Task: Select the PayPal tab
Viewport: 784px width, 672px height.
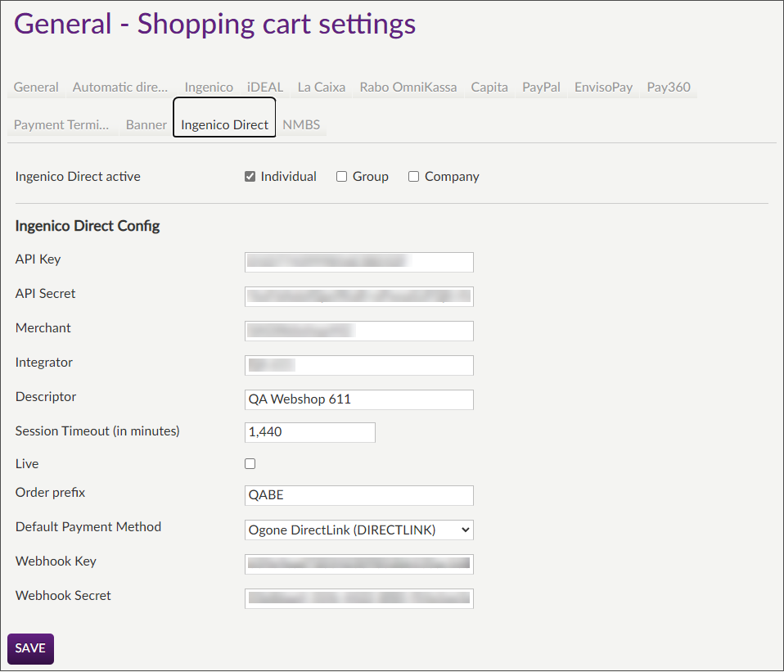Action: [541, 87]
